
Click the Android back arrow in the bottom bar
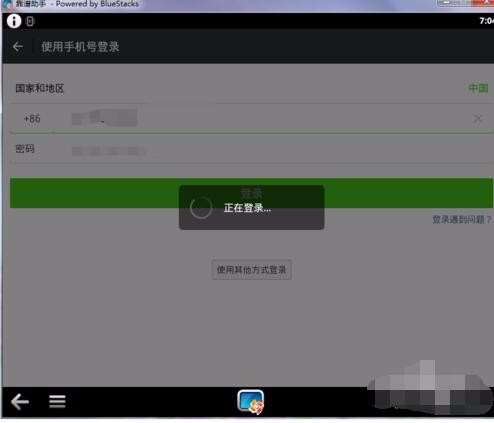pyautogui.click(x=20, y=401)
